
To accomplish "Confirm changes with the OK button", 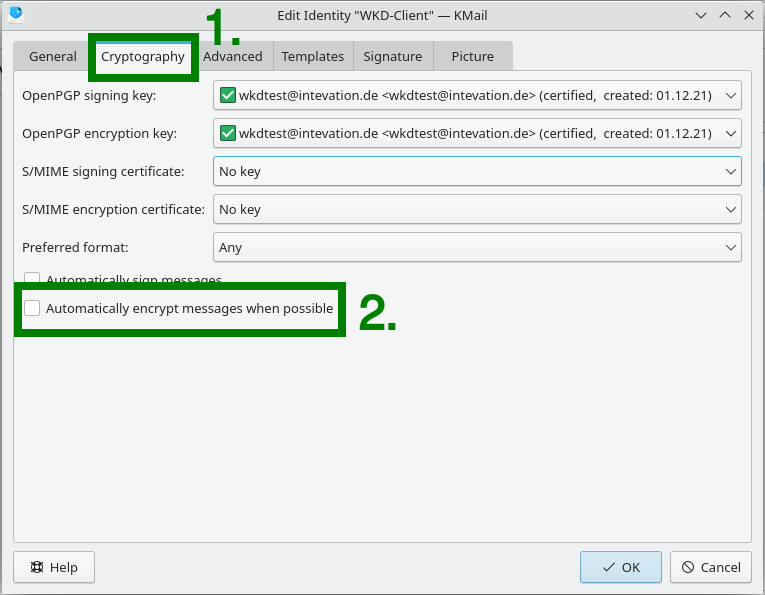I will point(620,567).
